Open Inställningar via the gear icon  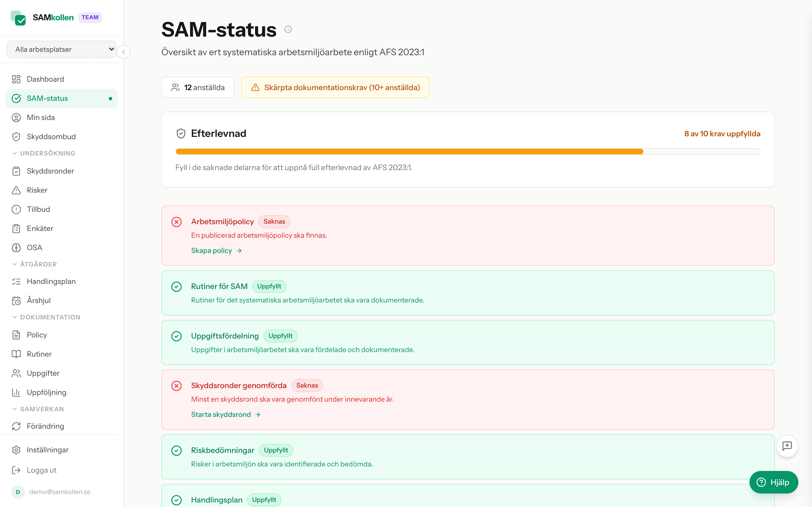[17, 450]
